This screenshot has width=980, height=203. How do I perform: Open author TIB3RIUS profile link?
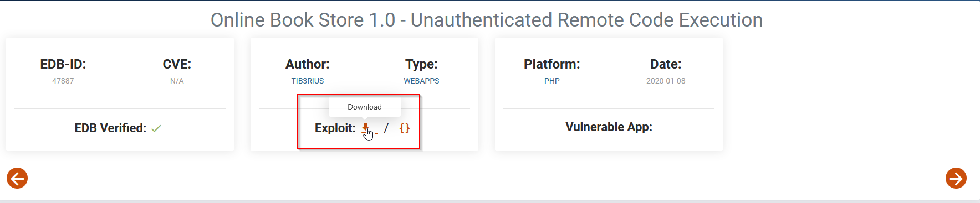click(308, 81)
